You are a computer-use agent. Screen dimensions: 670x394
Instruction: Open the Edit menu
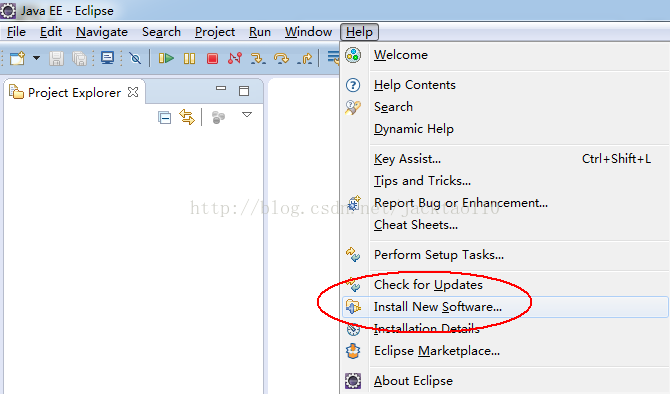(51, 32)
